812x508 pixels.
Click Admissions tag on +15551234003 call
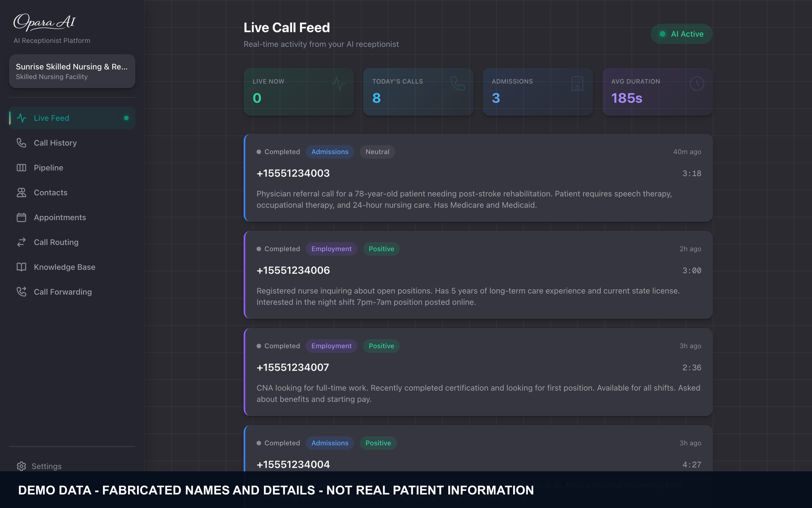coord(330,152)
